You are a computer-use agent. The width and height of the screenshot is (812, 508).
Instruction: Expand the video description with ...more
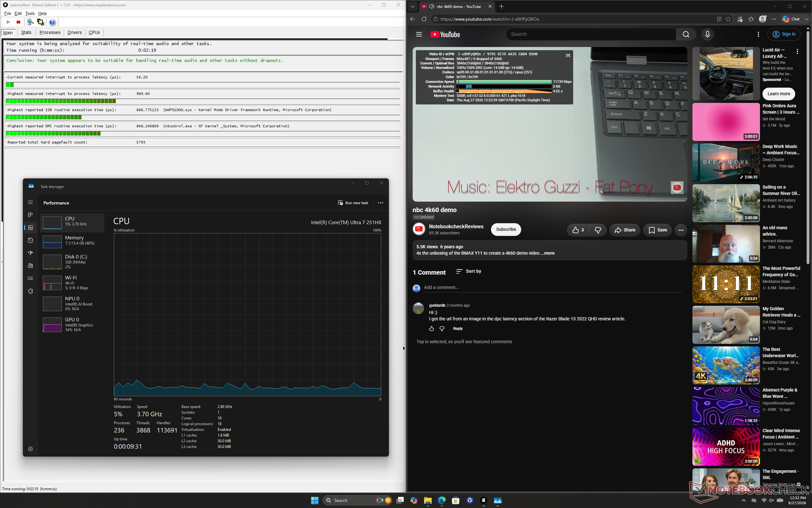(x=547, y=253)
